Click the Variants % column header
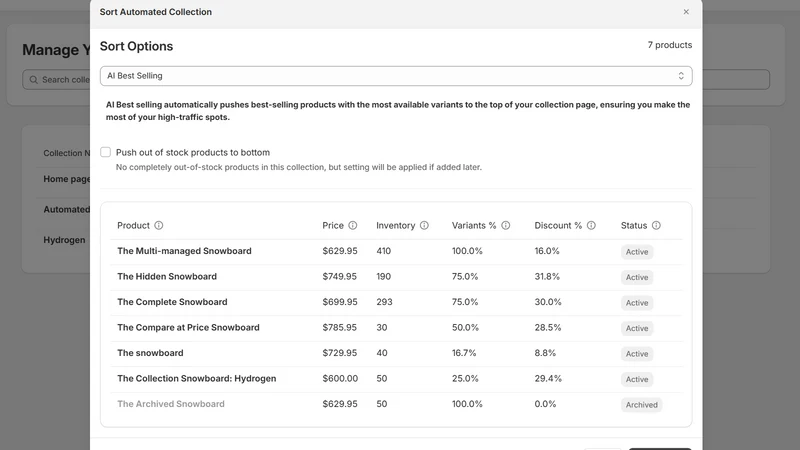Viewport: 800px width, 450px height. point(473,226)
